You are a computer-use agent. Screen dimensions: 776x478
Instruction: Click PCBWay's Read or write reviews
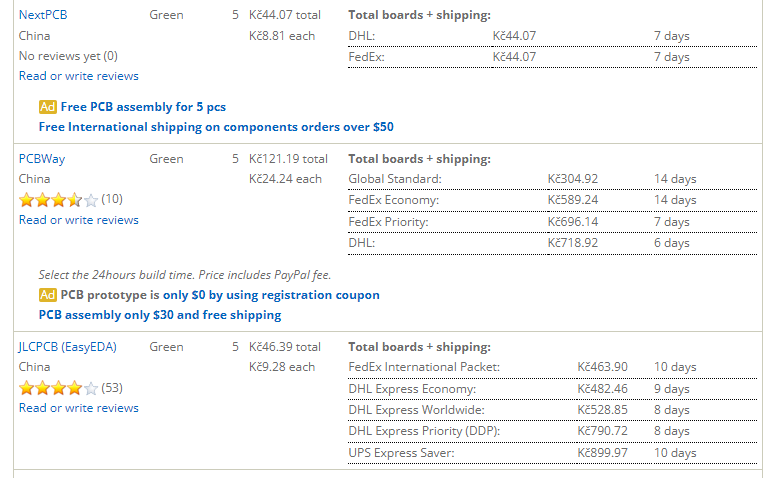pos(78,220)
